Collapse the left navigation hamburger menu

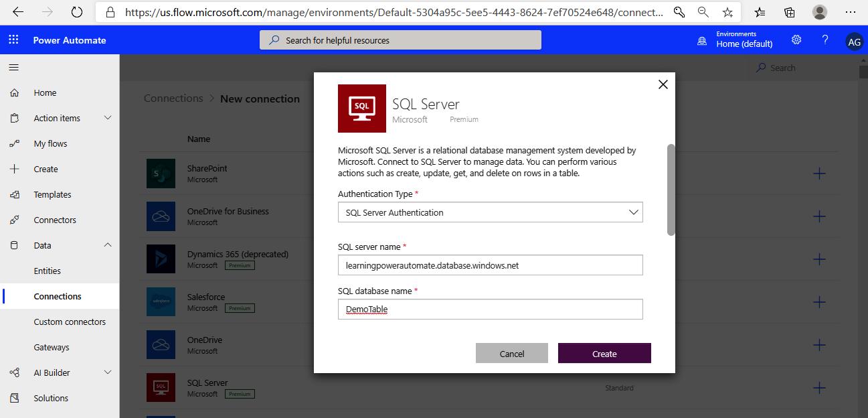pyautogui.click(x=13, y=67)
